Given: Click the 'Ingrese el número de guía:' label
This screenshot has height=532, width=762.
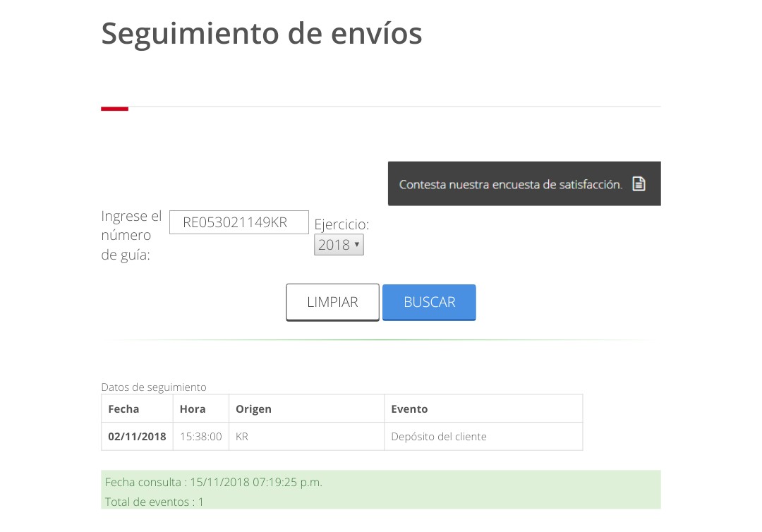Looking at the screenshot, I should click(131, 235).
